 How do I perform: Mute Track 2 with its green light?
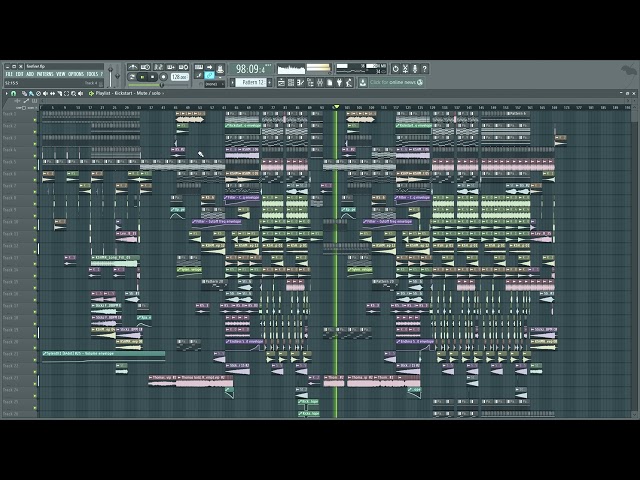pos(35,132)
